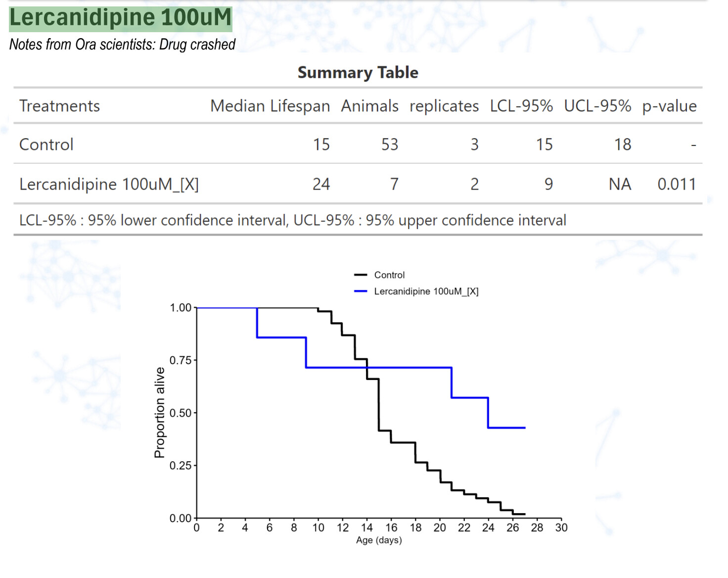Click the Summary Table heading

pyautogui.click(x=358, y=73)
